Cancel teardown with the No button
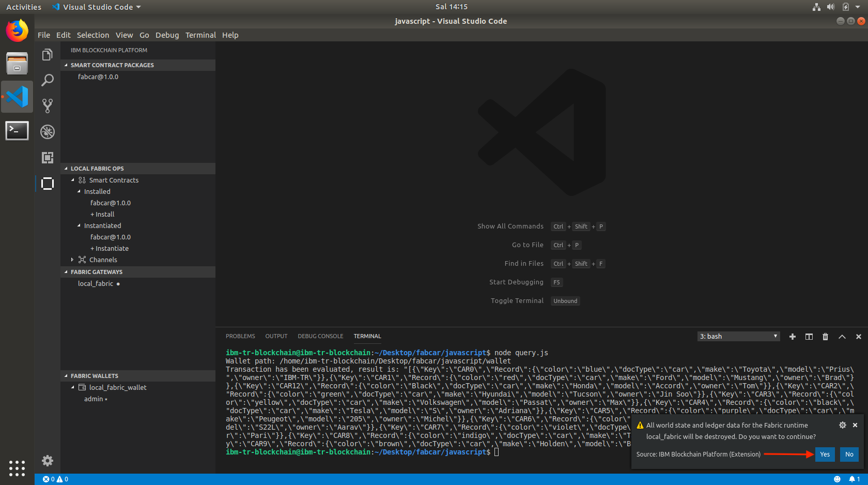Screen dimensions: 868x485 click(x=849, y=454)
